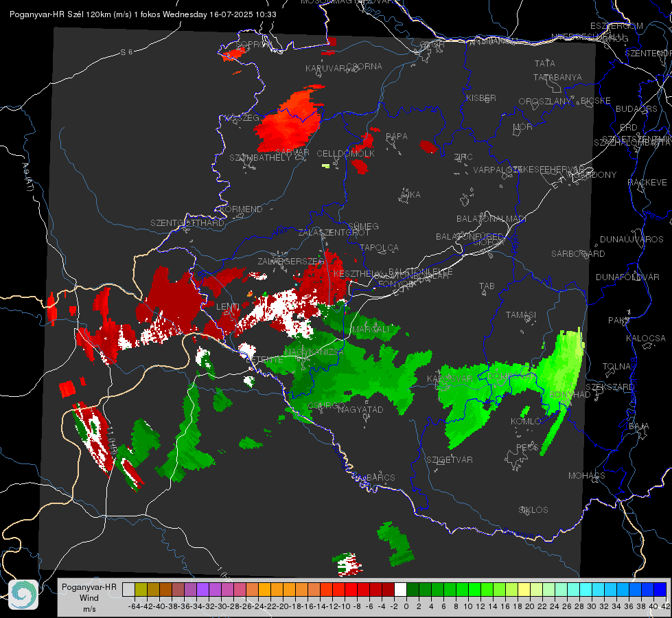Click the BAJA town label
This screenshot has width=672, height=618.
pos(639,426)
